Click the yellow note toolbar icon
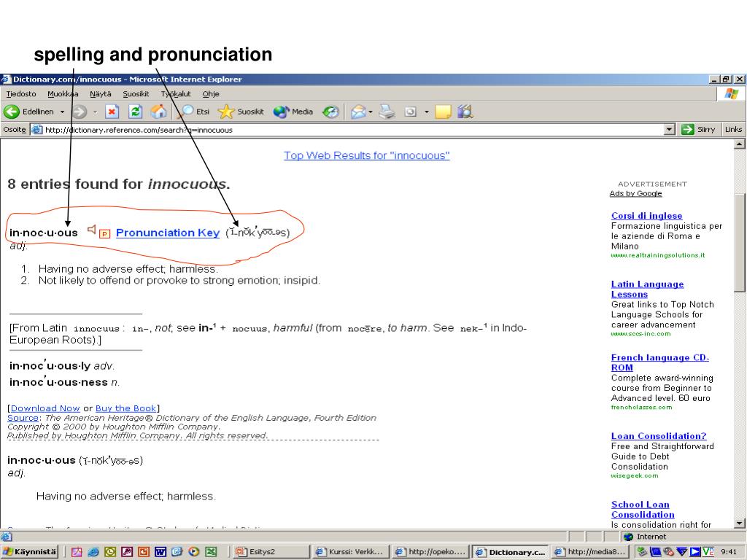The image size is (747, 560). click(x=443, y=112)
